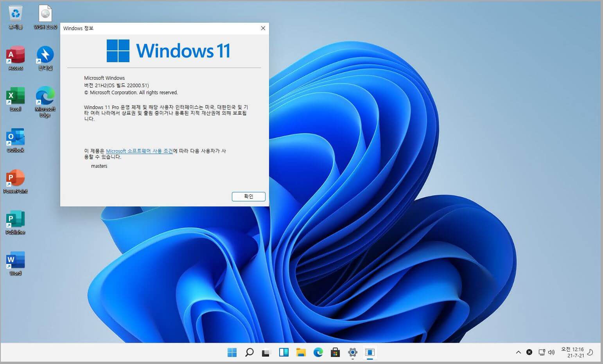603x364 pixels.
Task: Open volume speaker tray icon
Action: click(x=551, y=352)
